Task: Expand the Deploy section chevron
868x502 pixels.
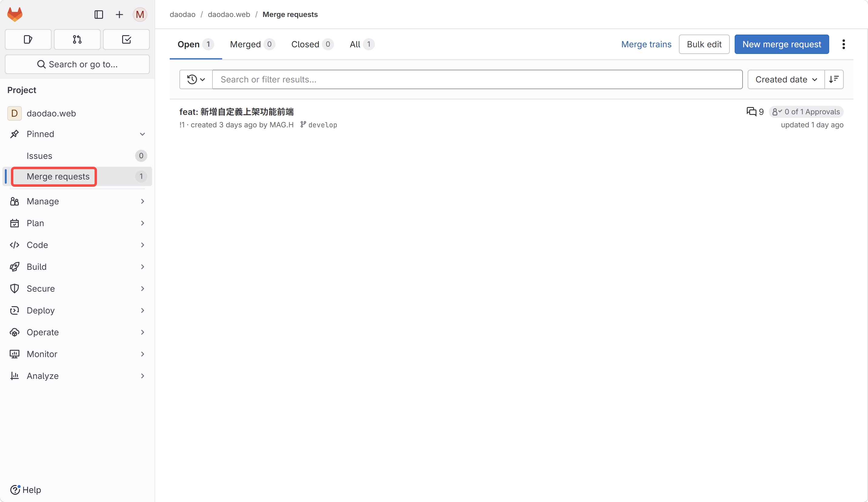Action: point(142,310)
